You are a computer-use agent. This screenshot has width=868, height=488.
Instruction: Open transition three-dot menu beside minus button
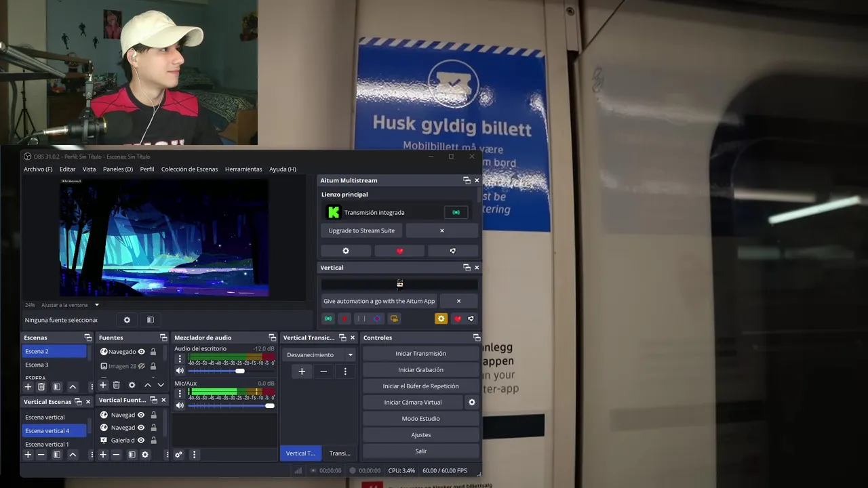pos(345,371)
